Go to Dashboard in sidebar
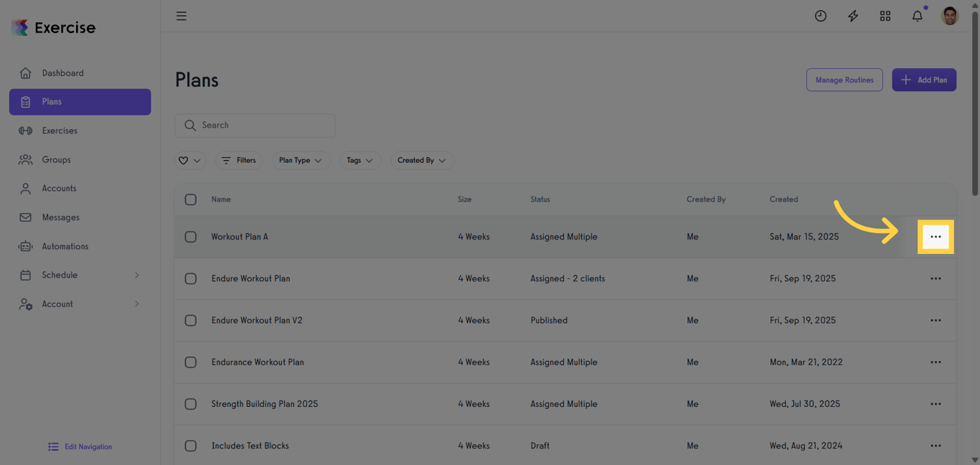This screenshot has height=465, width=980. point(80,73)
